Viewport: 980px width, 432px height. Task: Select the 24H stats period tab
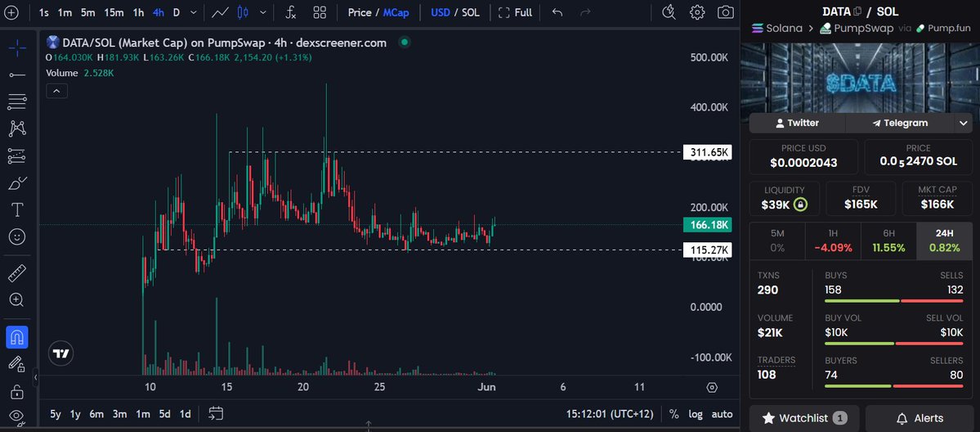(944, 241)
